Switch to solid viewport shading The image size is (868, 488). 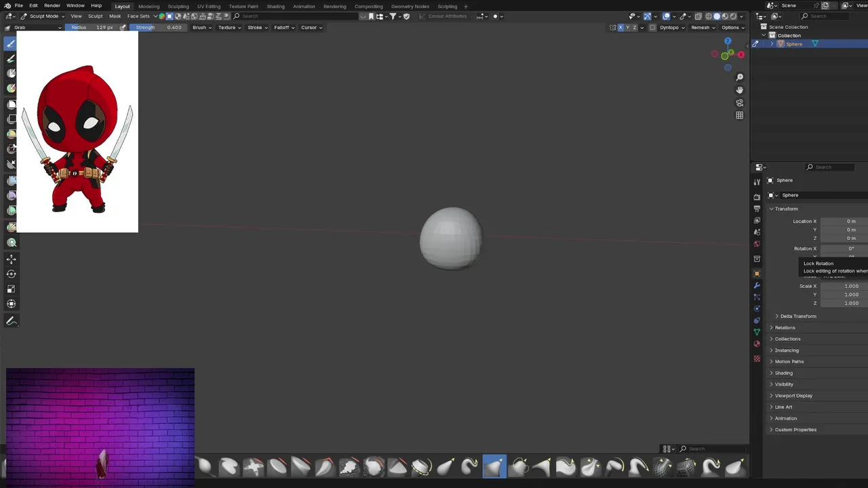[x=717, y=16]
